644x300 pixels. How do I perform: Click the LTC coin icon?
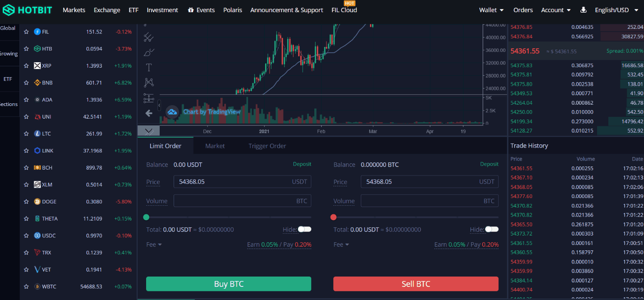(37, 134)
